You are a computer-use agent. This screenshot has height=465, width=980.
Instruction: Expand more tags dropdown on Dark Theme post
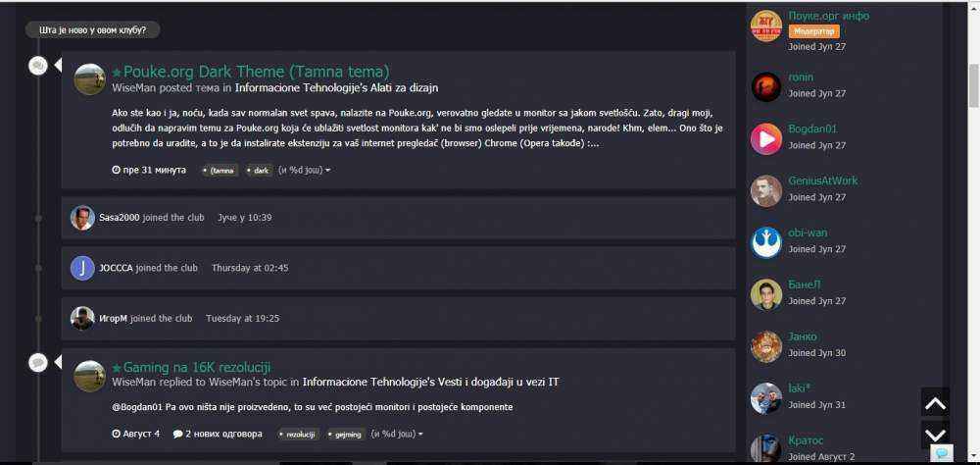pos(304,171)
